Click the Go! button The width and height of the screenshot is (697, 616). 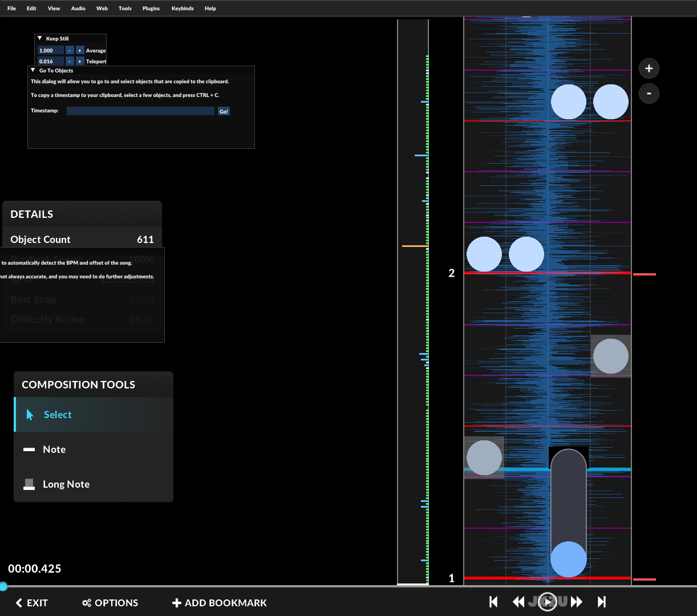point(224,111)
